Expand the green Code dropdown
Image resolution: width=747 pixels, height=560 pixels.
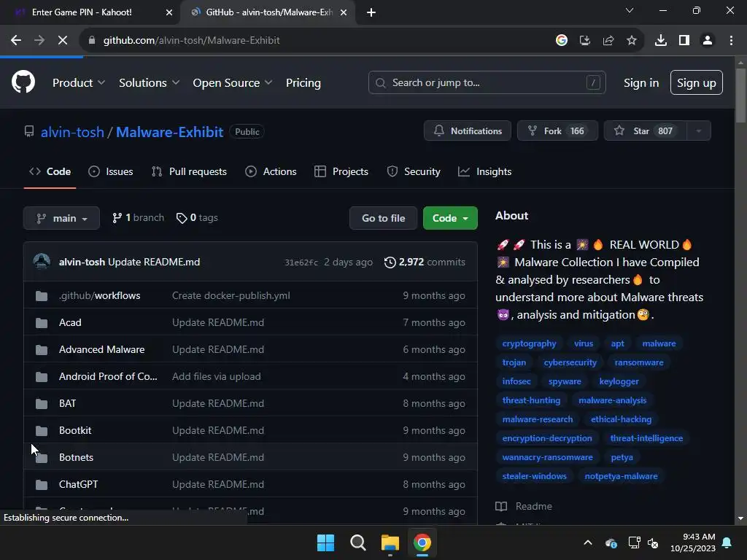pos(450,218)
